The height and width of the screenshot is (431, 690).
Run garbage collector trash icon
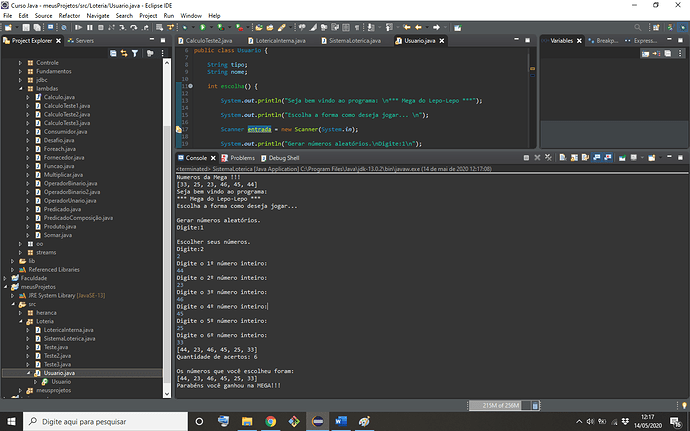[535, 405]
